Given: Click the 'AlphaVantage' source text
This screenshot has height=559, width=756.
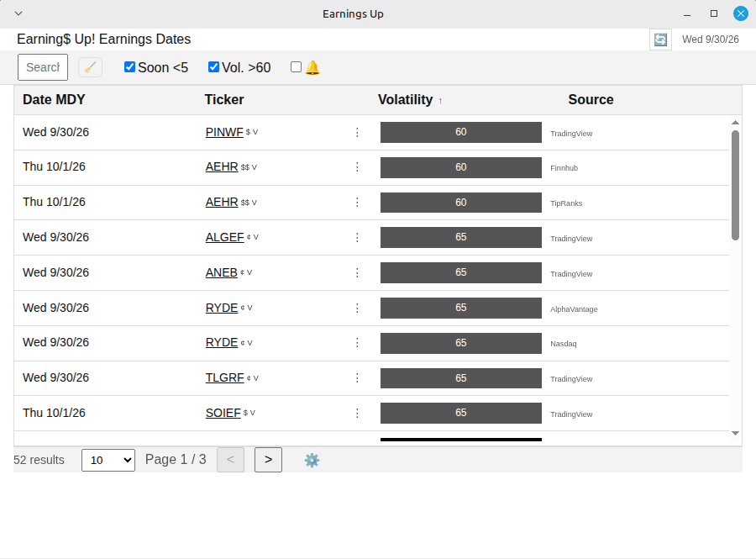Looking at the screenshot, I should pyautogui.click(x=574, y=309).
